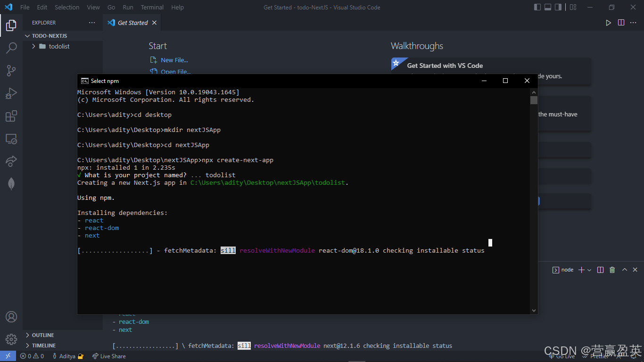The image size is (644, 362).
Task: Open the File menu
Action: pos(25,7)
